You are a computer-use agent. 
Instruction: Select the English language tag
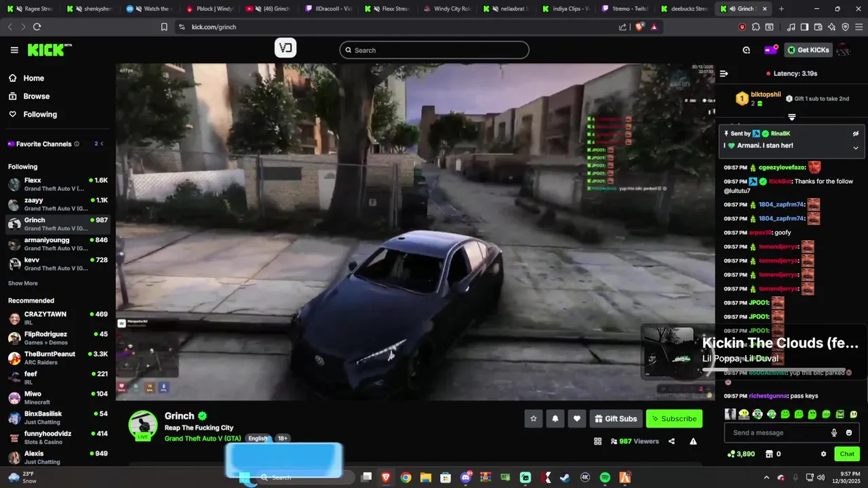(x=258, y=439)
